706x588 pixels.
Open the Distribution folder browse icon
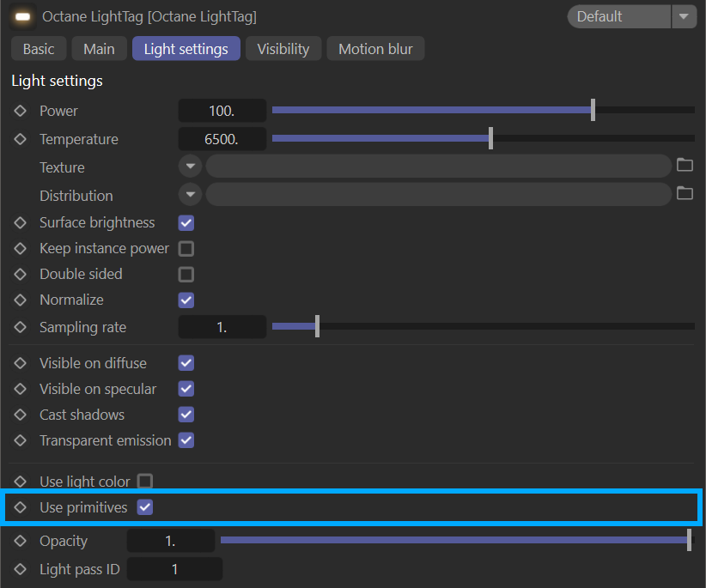[685, 194]
